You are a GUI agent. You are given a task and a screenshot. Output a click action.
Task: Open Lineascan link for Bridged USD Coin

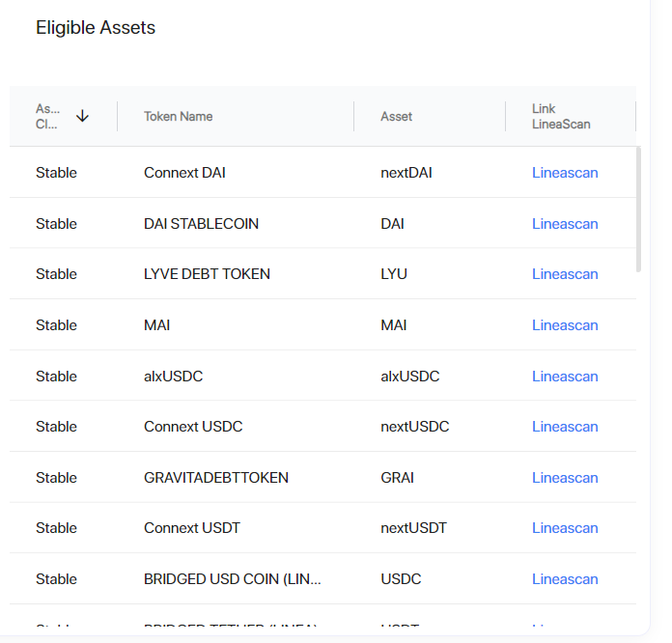click(565, 579)
